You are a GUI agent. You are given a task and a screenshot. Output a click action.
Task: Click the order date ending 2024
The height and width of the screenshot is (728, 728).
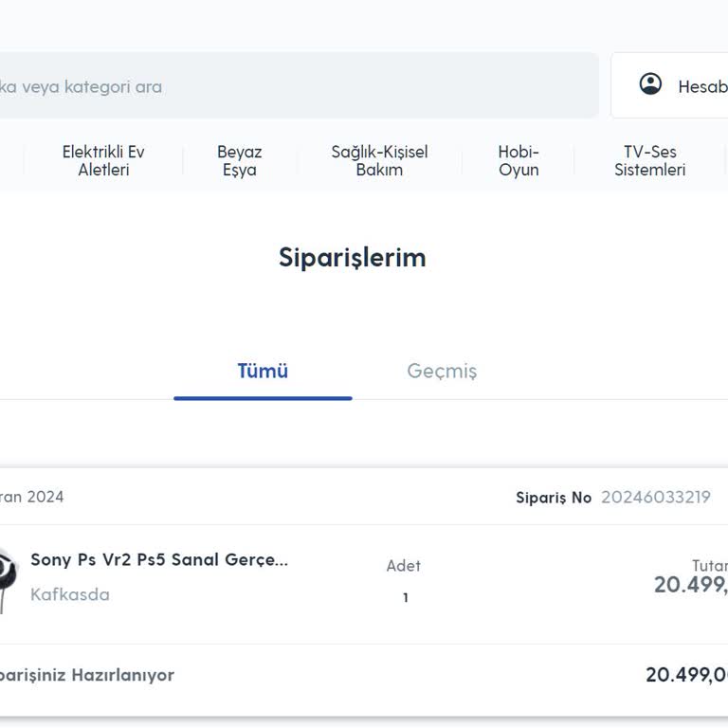point(31,498)
